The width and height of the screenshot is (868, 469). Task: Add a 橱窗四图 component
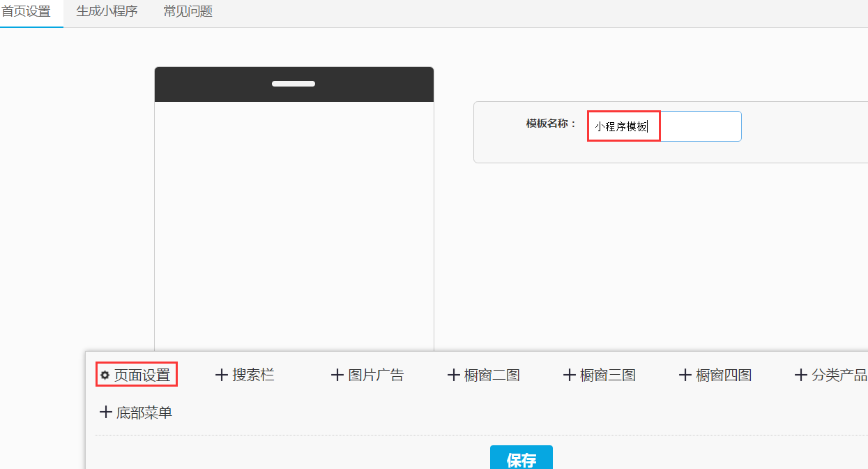click(x=715, y=375)
